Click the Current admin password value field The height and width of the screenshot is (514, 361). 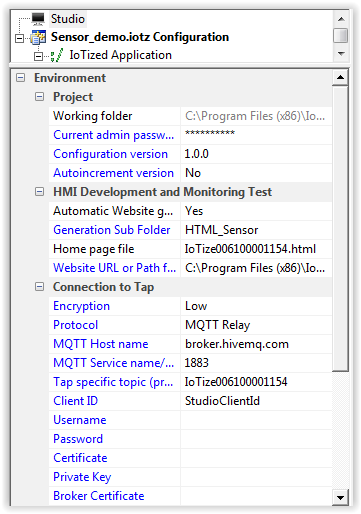256,135
